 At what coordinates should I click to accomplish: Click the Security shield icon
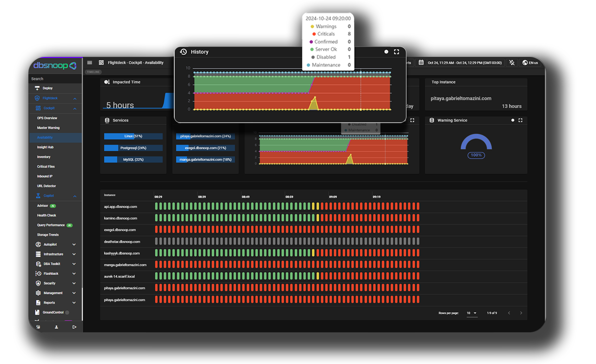click(x=38, y=283)
